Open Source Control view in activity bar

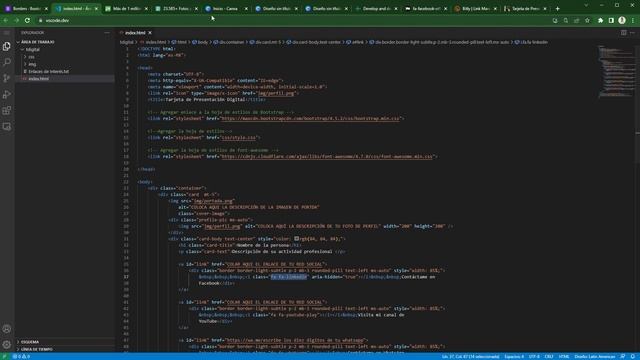pos(7,78)
